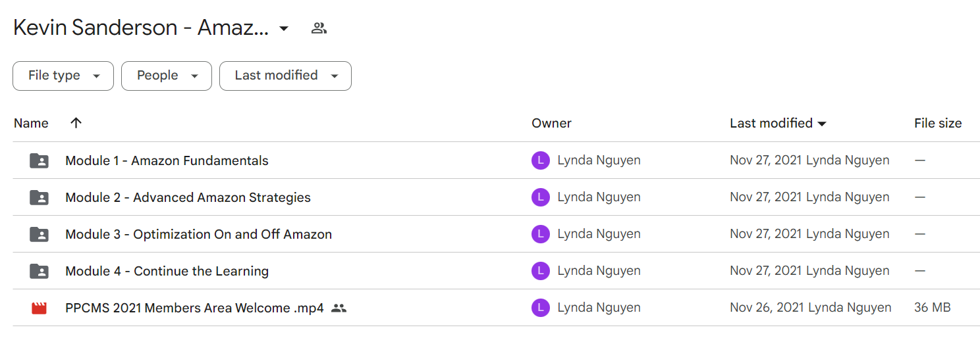Open PPCMS 2021 Members Area Welcome video
The width and height of the screenshot is (980, 340).
[194, 308]
